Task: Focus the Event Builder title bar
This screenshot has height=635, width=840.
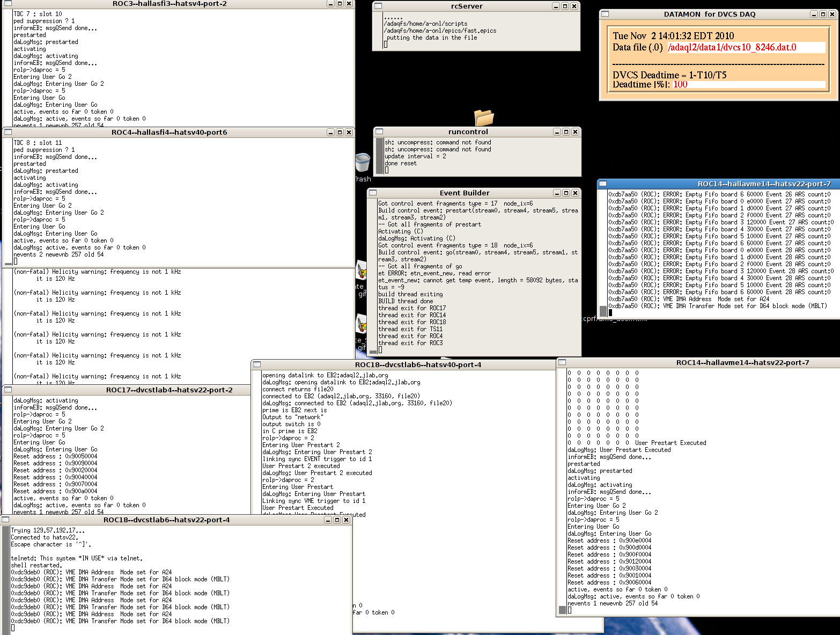Action: tap(465, 193)
